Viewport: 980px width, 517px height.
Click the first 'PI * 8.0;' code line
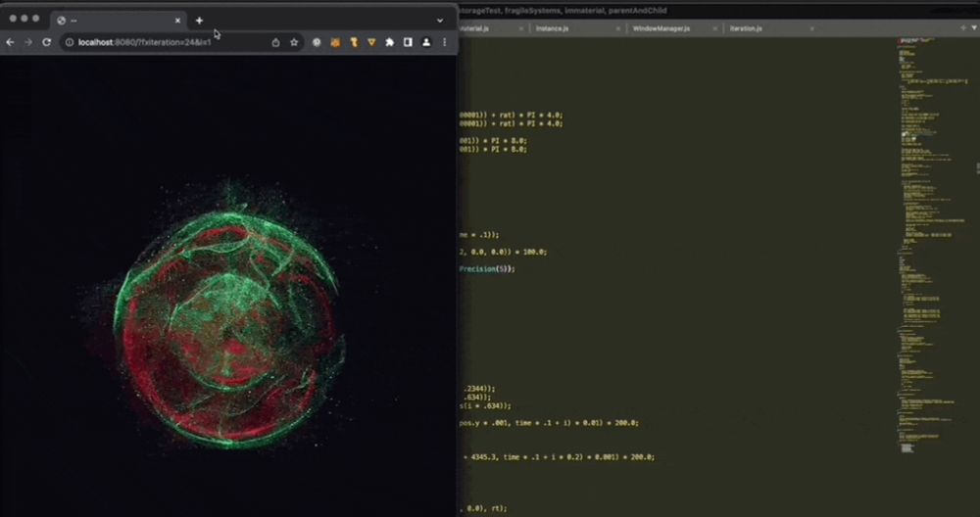pyautogui.click(x=493, y=141)
